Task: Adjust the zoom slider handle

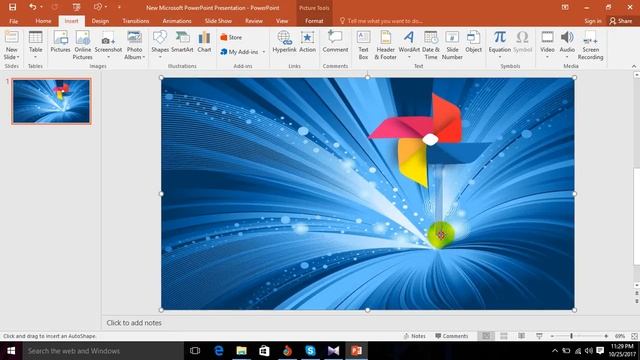Action: 571,336
